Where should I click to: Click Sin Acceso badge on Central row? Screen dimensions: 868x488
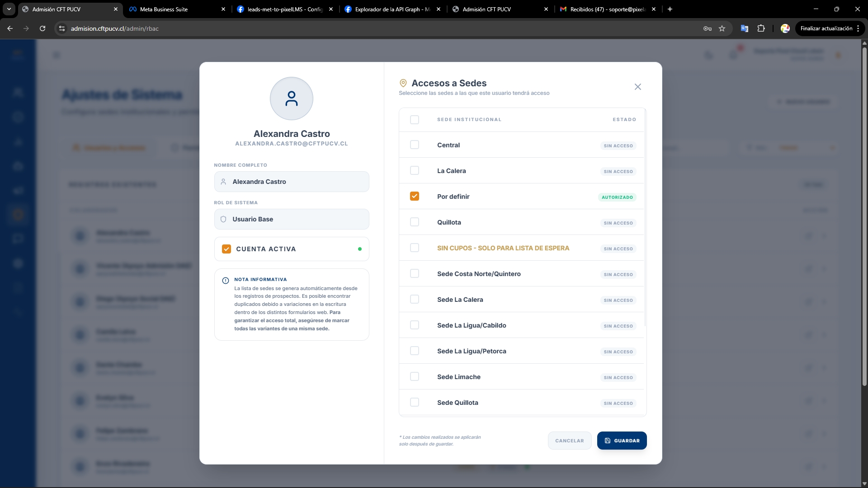pyautogui.click(x=618, y=145)
